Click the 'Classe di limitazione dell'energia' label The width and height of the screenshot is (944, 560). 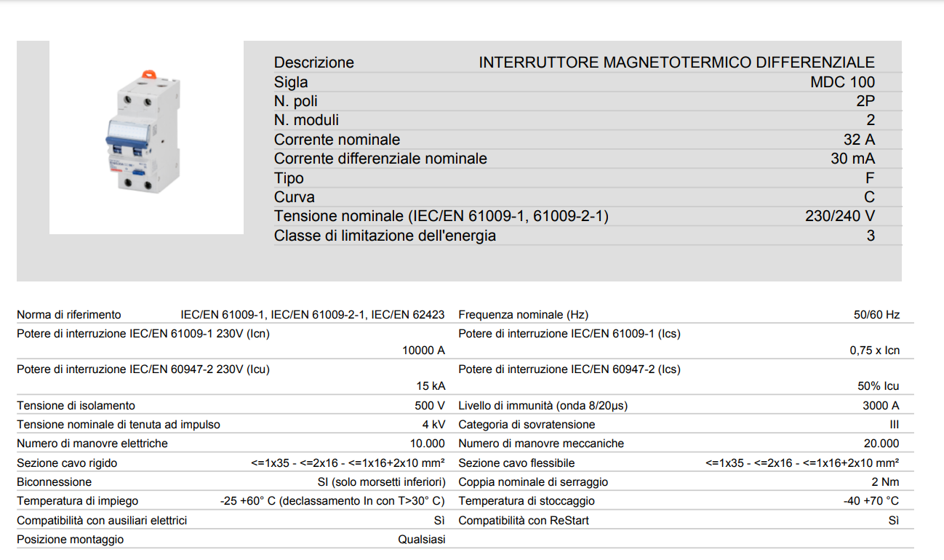coord(385,236)
